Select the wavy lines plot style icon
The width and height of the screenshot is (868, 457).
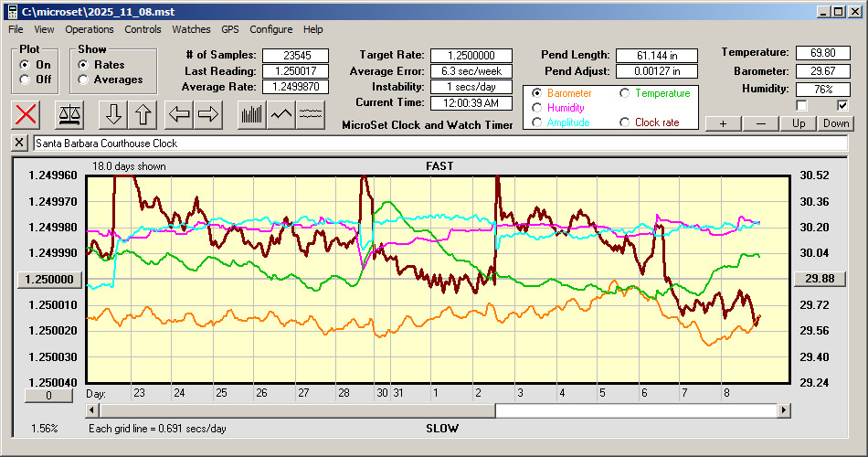(312, 114)
